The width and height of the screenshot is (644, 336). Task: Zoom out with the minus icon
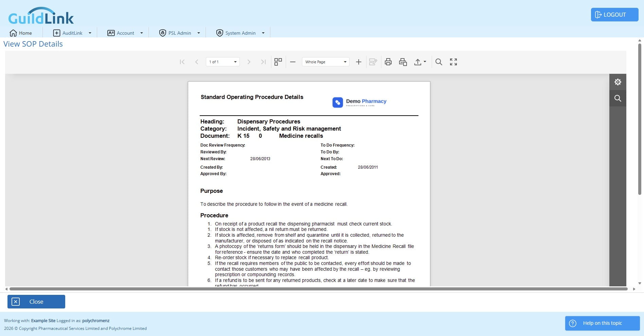pyautogui.click(x=293, y=62)
